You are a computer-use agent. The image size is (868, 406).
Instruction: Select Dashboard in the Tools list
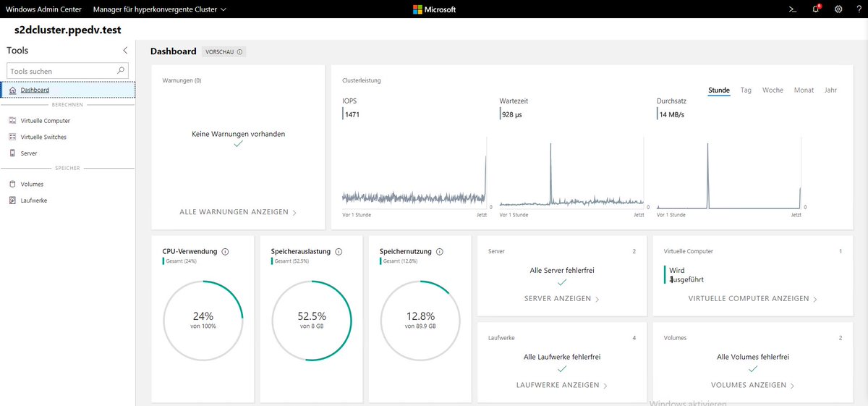coord(67,90)
